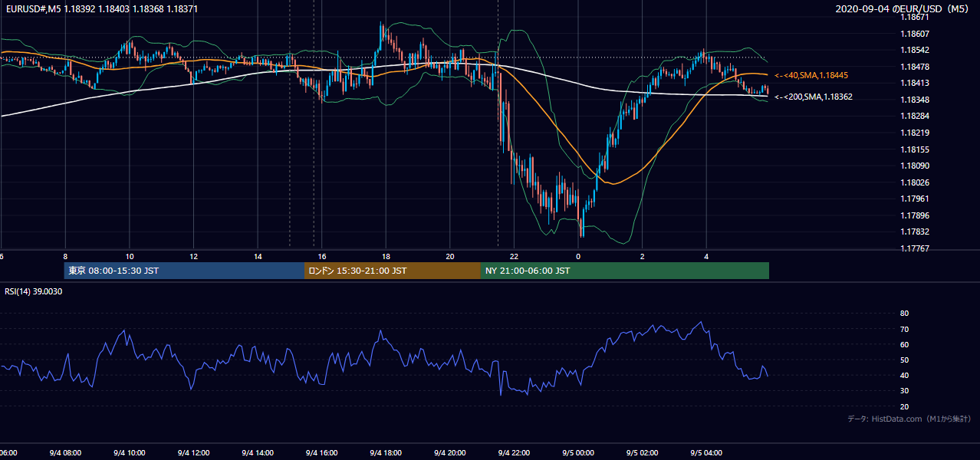Image resolution: width=980 pixels, height=460 pixels.
Task: Click price axis label 1.18542
Action: point(915,50)
